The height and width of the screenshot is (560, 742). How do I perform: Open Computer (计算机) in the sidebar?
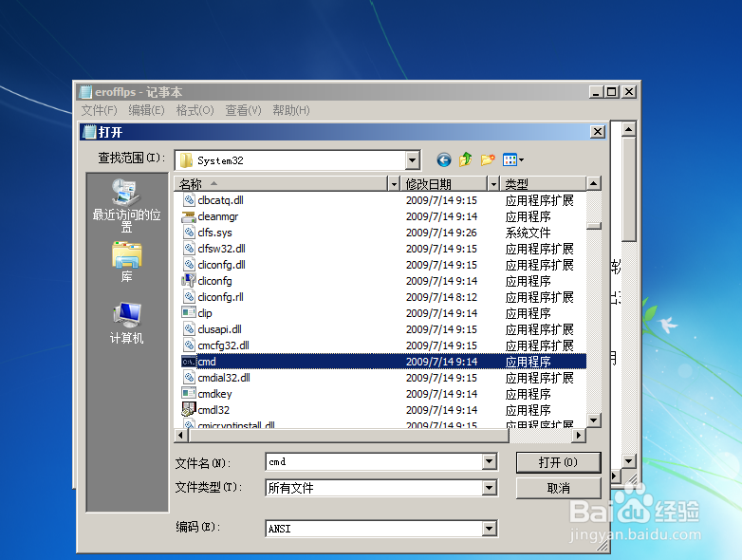point(126,323)
